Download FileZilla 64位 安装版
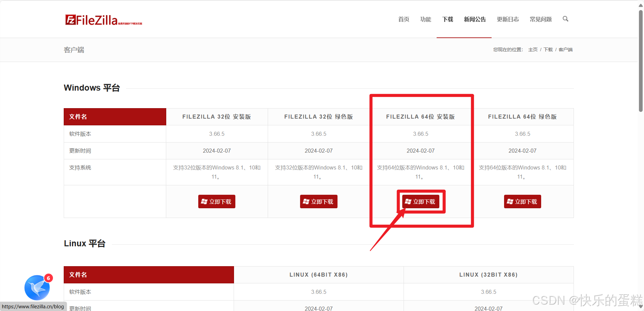This screenshot has width=644, height=311. (421, 201)
